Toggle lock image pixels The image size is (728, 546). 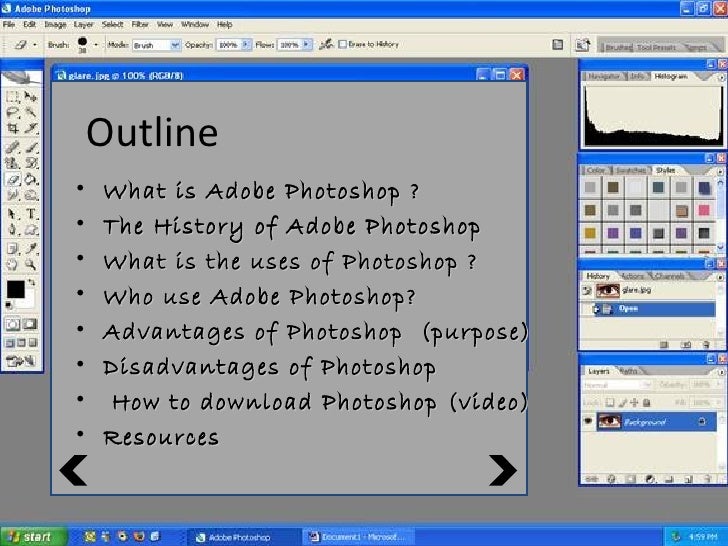(623, 402)
